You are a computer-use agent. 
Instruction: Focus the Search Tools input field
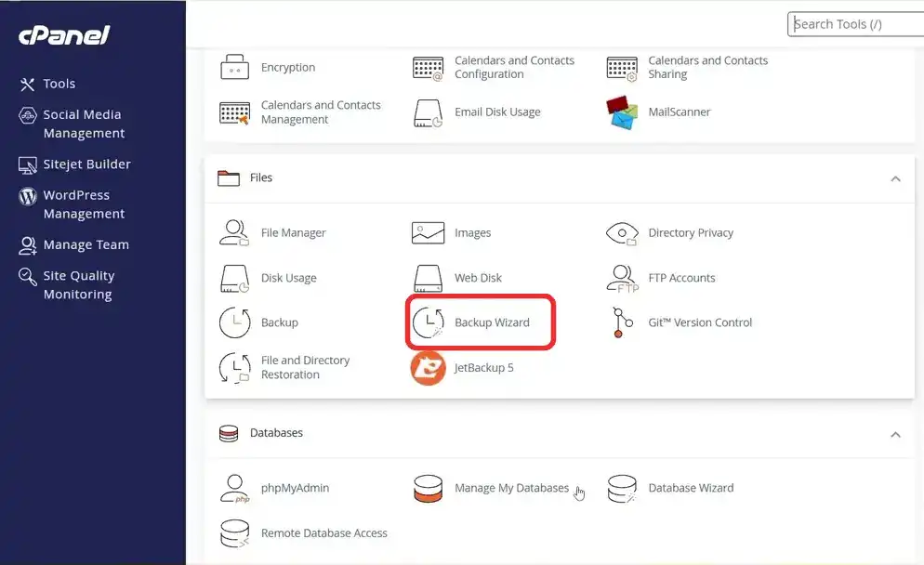[855, 24]
